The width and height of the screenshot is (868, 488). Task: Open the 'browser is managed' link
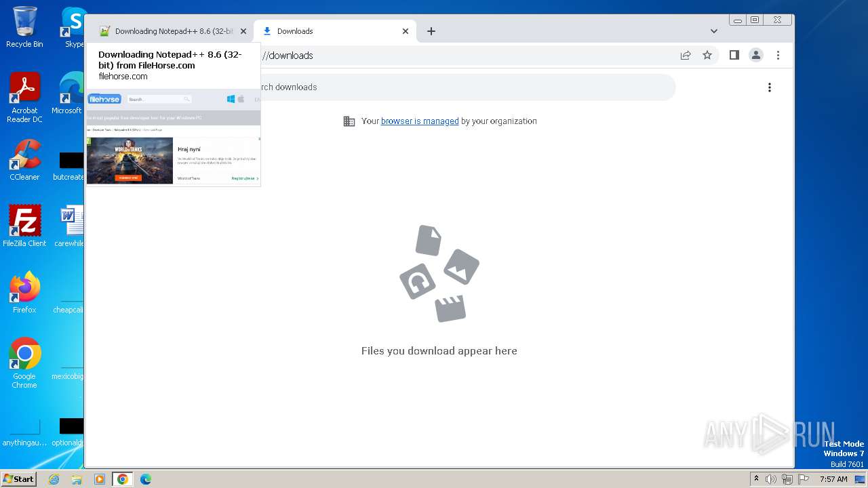pyautogui.click(x=420, y=121)
